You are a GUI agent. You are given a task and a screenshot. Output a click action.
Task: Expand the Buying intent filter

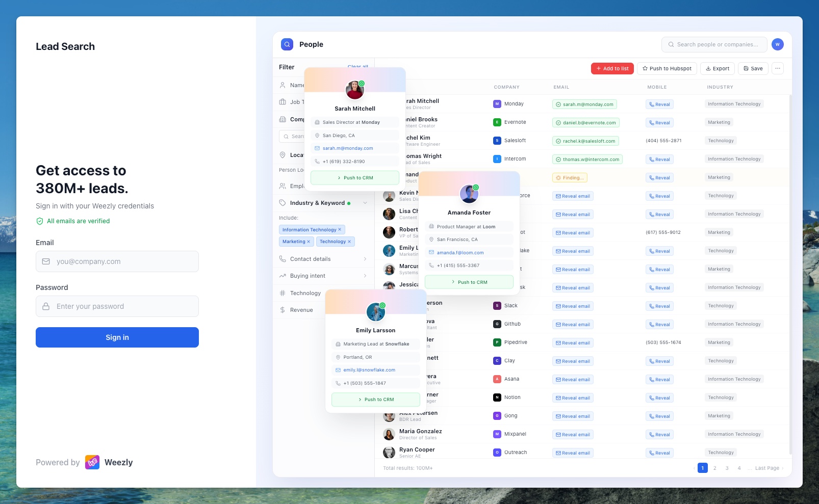point(365,276)
